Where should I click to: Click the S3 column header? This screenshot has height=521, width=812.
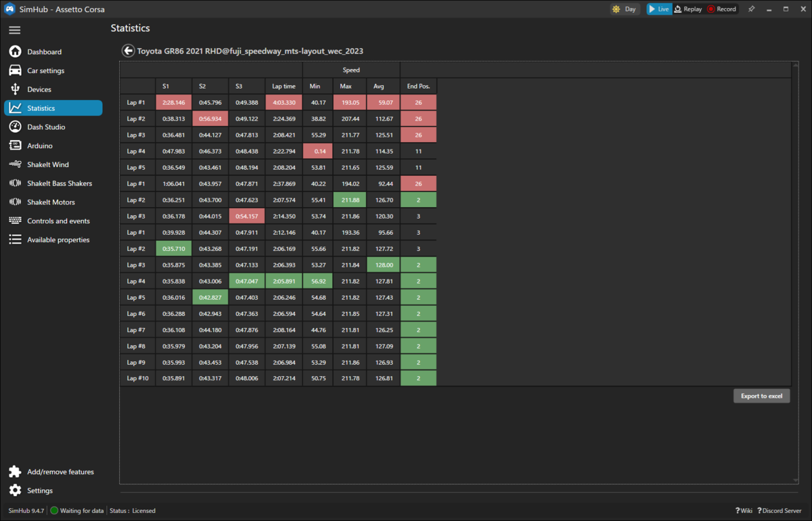[x=246, y=87]
